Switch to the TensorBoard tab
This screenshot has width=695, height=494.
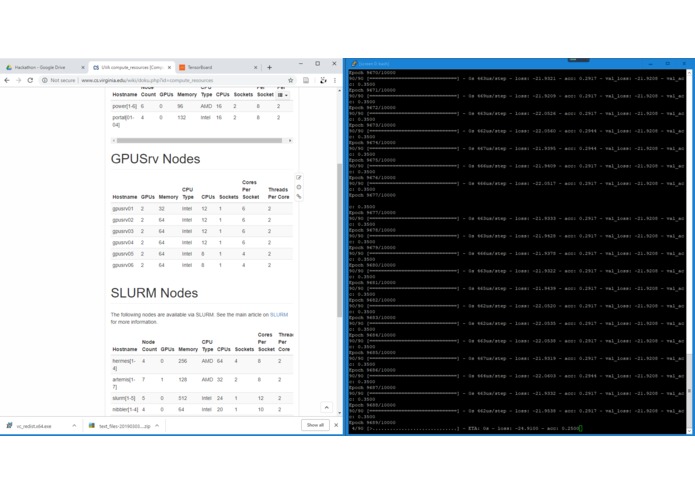coord(217,67)
